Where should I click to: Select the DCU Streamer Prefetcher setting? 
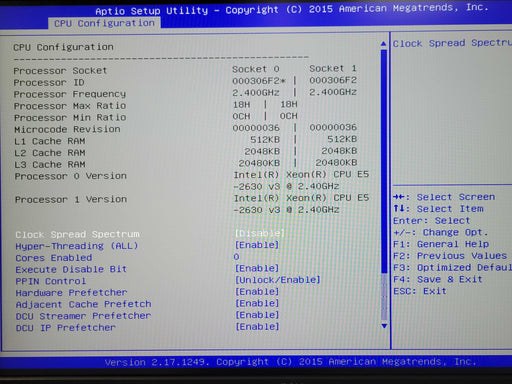coord(83,316)
